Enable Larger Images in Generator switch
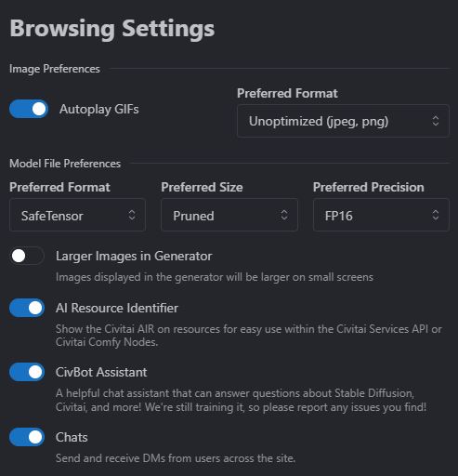Viewport: 458px width, 476px height. pos(27,256)
